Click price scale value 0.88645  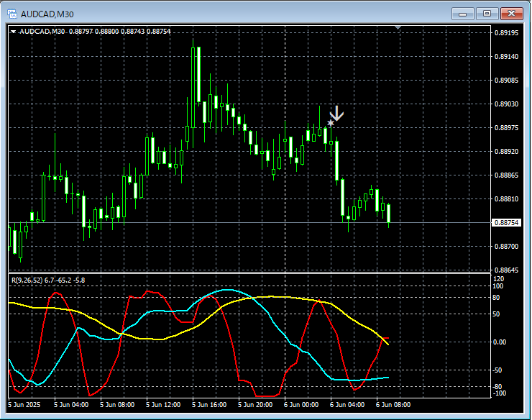507,270
